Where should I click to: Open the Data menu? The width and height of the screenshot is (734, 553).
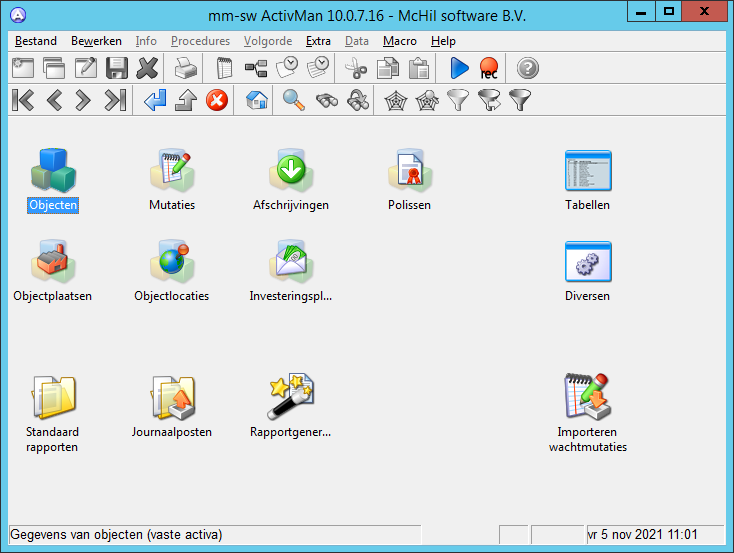[357, 41]
